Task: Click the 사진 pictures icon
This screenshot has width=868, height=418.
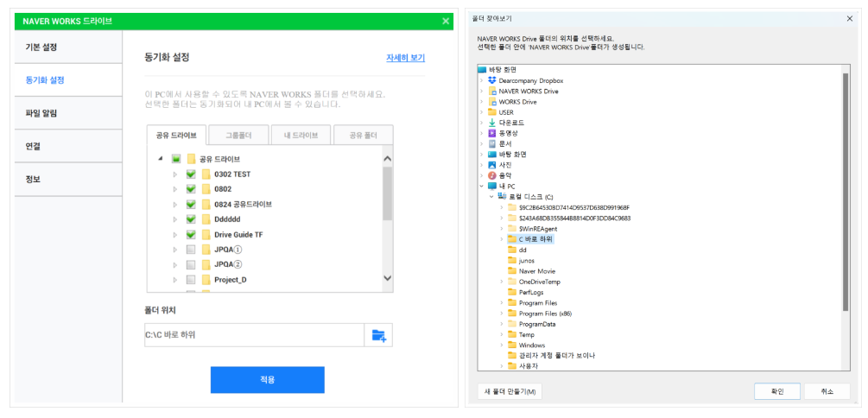Action: click(492, 165)
